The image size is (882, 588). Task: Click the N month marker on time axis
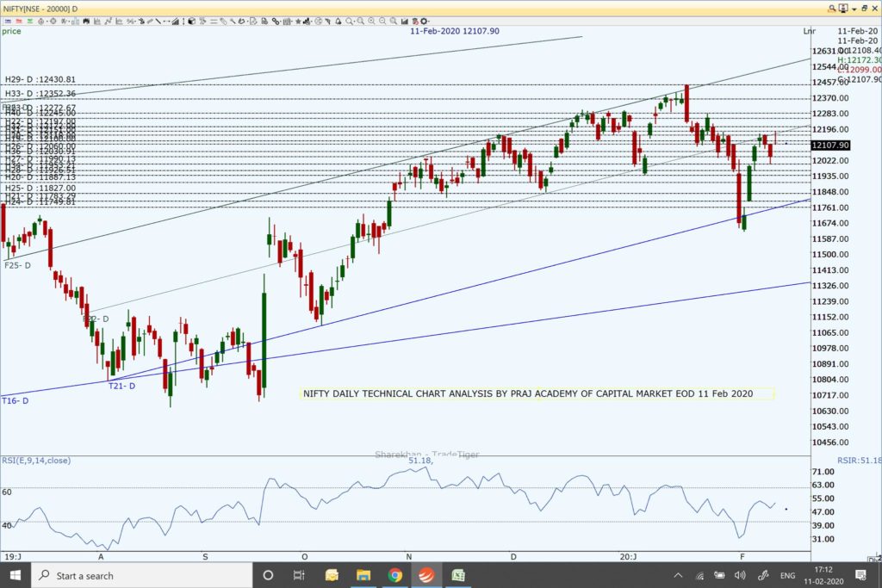409,556
